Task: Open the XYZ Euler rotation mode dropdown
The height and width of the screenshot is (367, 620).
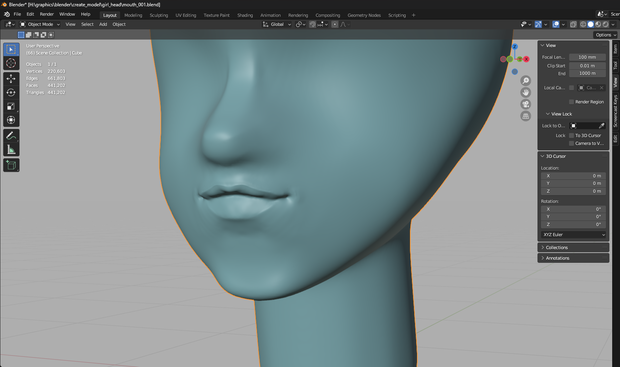Action: 573,235
